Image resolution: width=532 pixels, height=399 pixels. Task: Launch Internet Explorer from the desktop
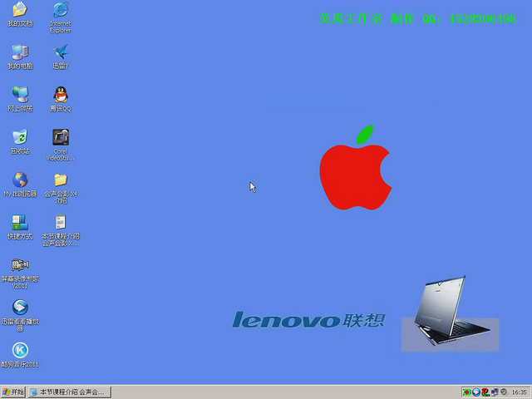tap(61, 17)
